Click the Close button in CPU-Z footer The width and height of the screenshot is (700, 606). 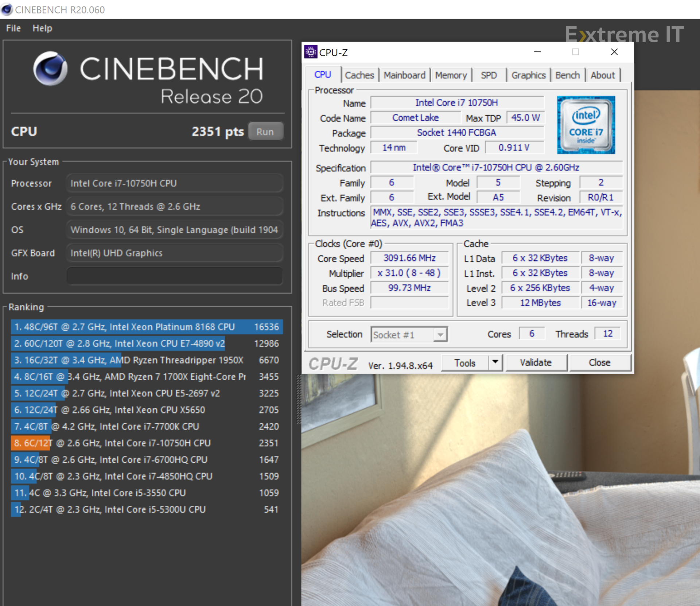click(x=600, y=362)
